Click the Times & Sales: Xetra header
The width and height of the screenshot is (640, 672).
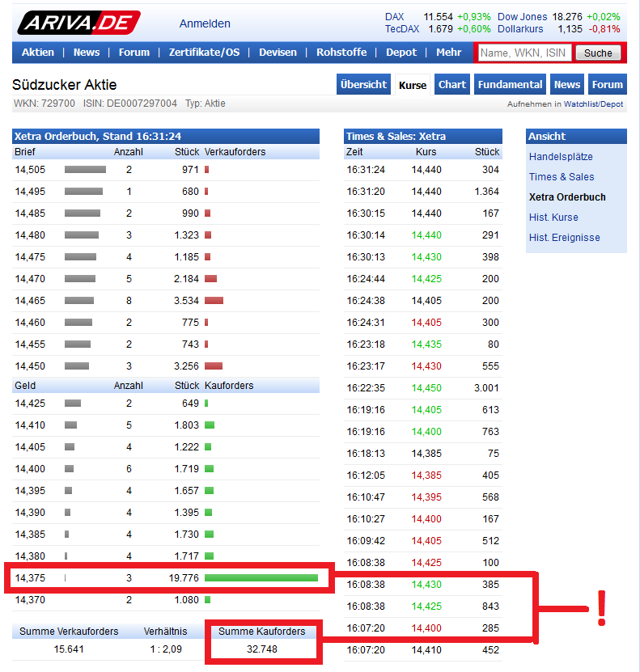pyautogui.click(x=422, y=137)
